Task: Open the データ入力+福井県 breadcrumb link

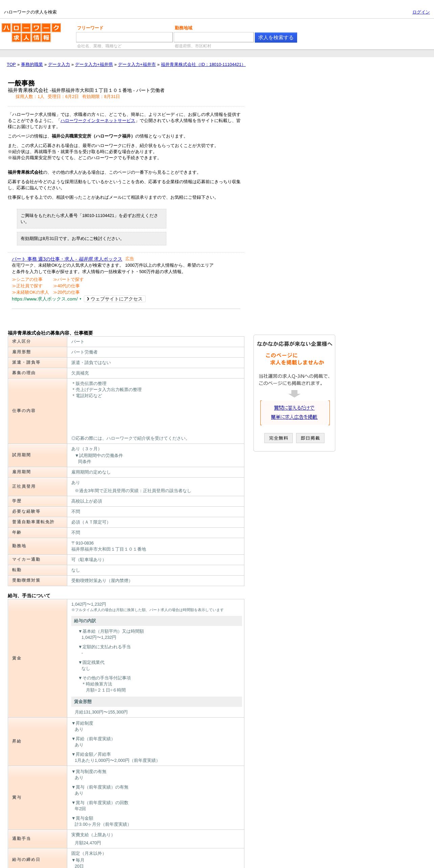Action: [x=94, y=64]
